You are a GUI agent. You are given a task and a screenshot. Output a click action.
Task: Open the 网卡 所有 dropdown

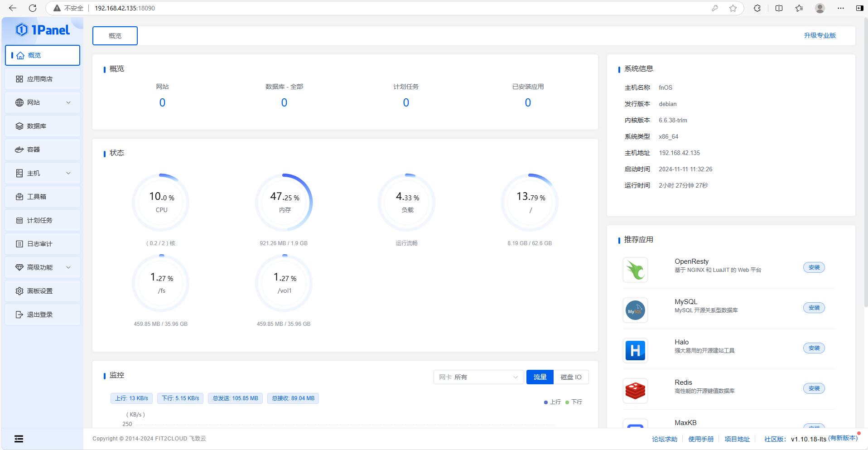click(479, 377)
